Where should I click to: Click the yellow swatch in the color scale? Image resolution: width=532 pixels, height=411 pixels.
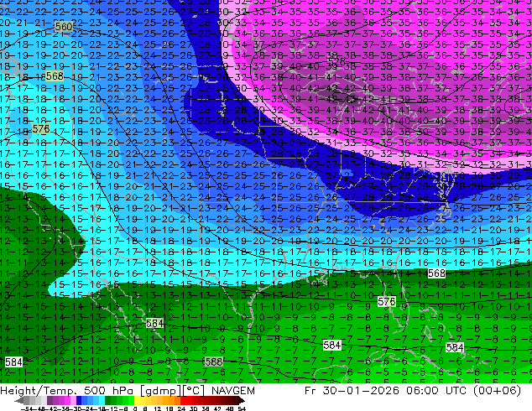pyautogui.click(x=137, y=401)
